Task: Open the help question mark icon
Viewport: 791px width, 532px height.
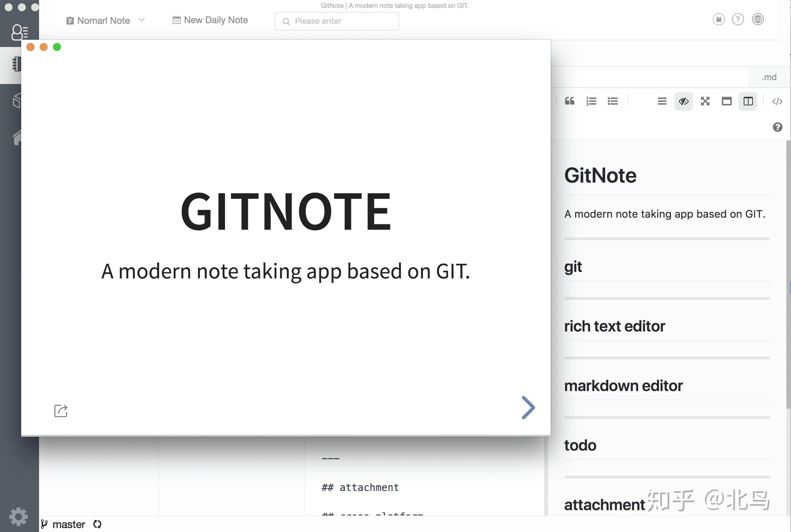Action: tap(738, 19)
